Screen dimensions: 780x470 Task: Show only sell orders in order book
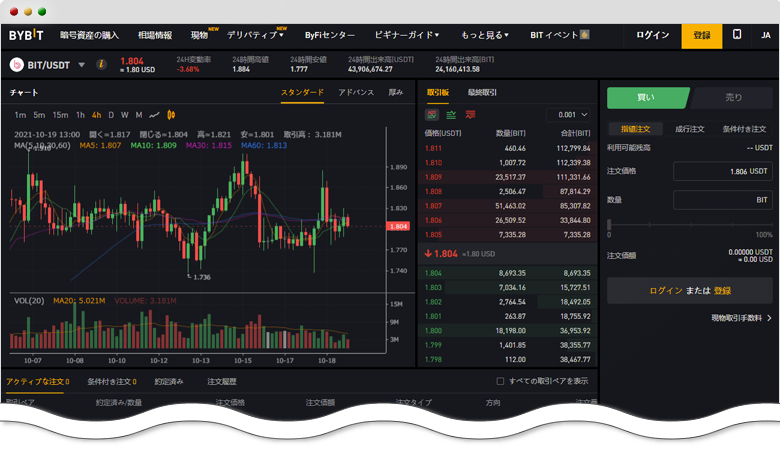pos(470,115)
